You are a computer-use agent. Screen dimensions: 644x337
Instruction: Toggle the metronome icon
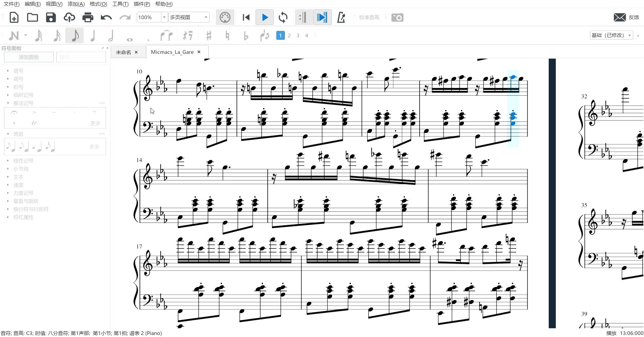click(341, 17)
